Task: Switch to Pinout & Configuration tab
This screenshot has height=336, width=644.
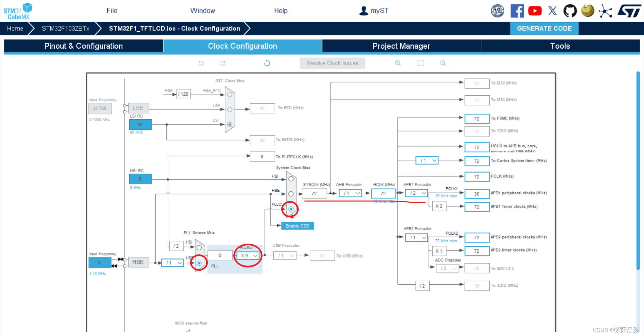Action: click(84, 46)
